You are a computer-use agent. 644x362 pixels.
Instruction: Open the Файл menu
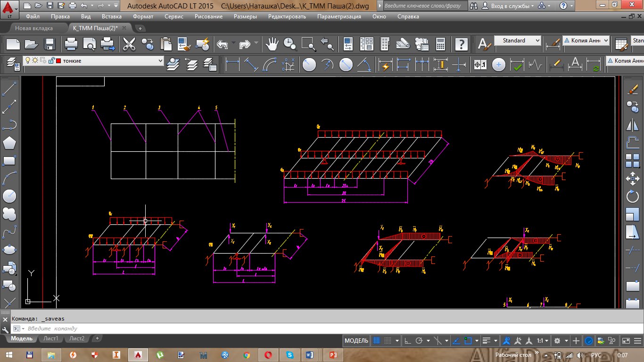point(33,16)
